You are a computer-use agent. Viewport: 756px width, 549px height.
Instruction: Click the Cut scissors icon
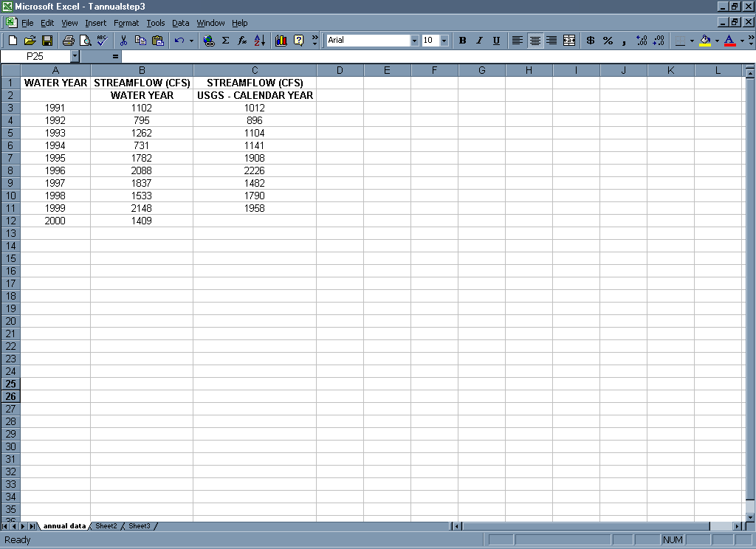click(x=123, y=41)
